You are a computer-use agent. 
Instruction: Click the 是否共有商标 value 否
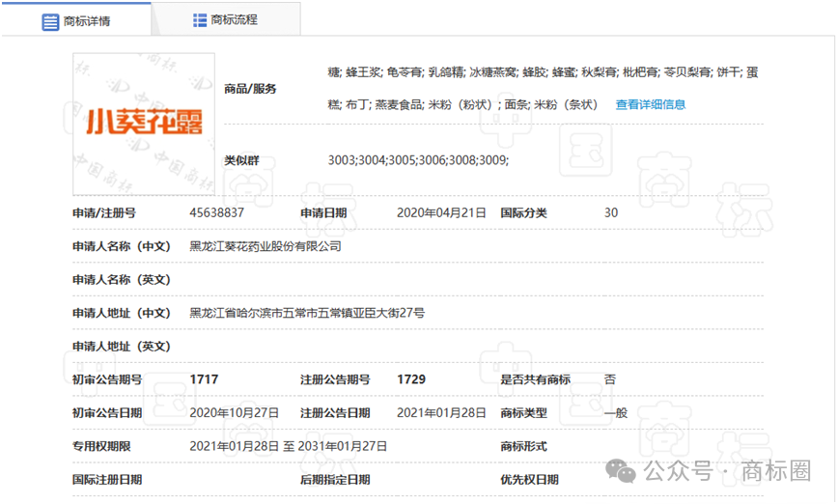pyautogui.click(x=609, y=379)
